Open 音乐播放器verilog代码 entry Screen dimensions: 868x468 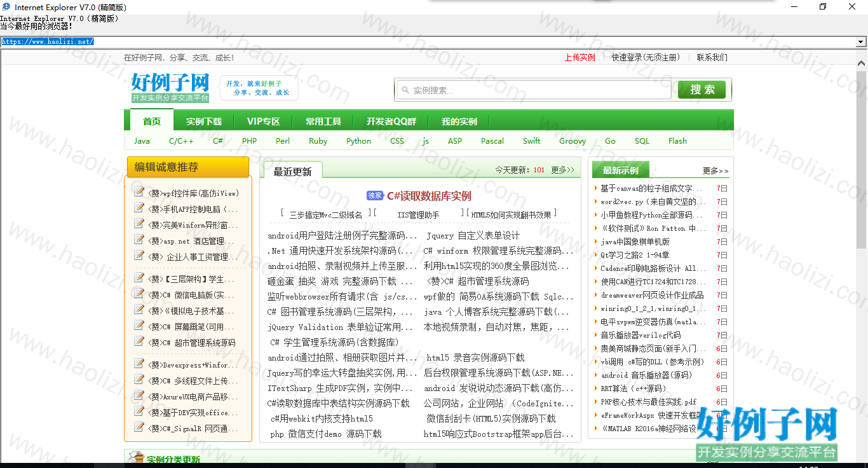pos(641,335)
